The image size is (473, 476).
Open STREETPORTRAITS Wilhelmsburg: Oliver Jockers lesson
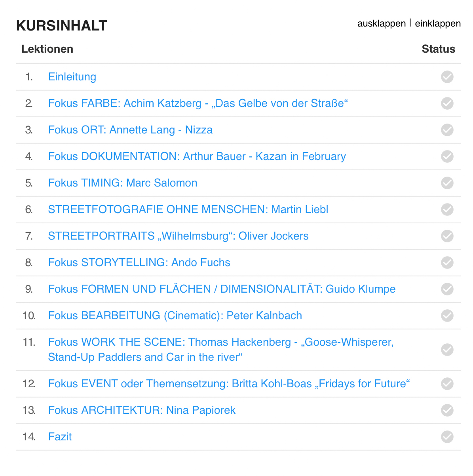178,236
